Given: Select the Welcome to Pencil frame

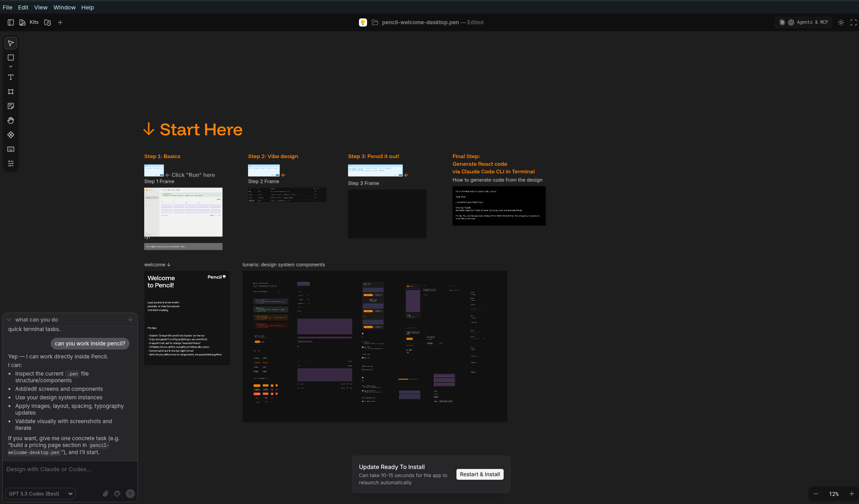Looking at the screenshot, I should coord(187,318).
